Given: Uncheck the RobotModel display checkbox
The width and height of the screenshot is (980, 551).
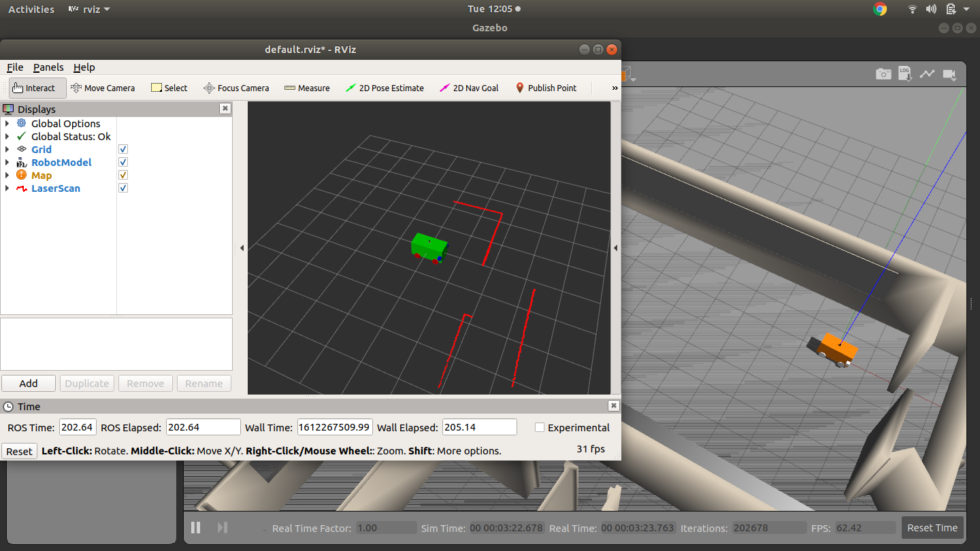Looking at the screenshot, I should 123,162.
